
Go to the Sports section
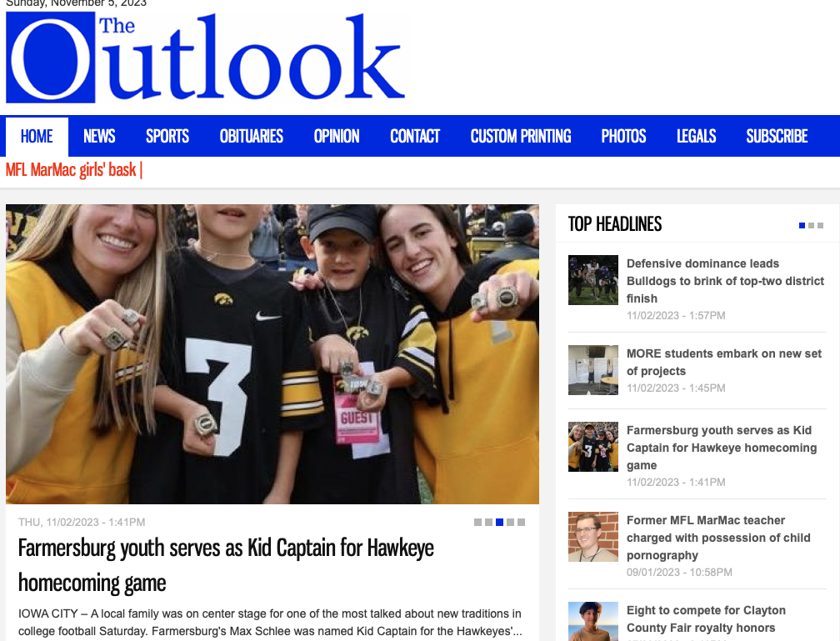click(x=167, y=136)
